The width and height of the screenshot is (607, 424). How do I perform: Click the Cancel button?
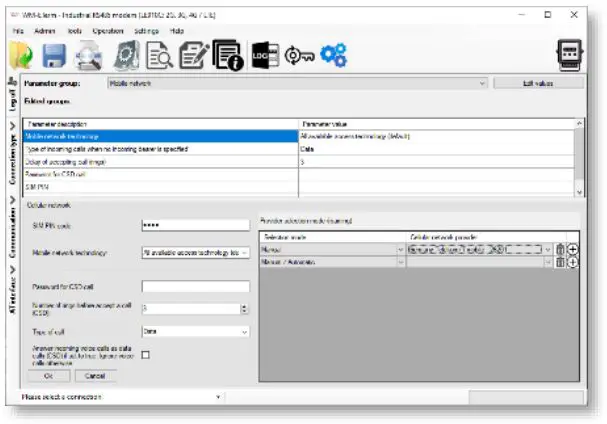[x=95, y=376]
